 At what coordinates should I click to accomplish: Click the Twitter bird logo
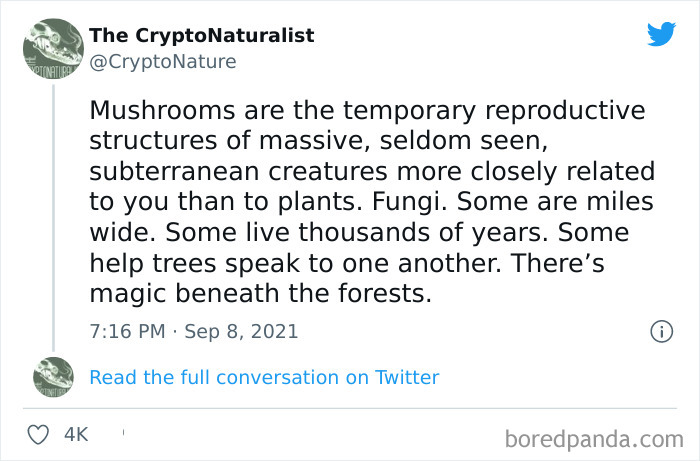click(661, 33)
